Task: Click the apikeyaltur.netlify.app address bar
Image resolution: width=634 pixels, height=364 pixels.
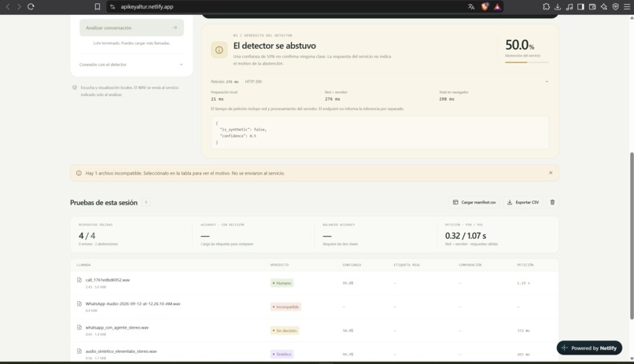Action: tap(147, 7)
